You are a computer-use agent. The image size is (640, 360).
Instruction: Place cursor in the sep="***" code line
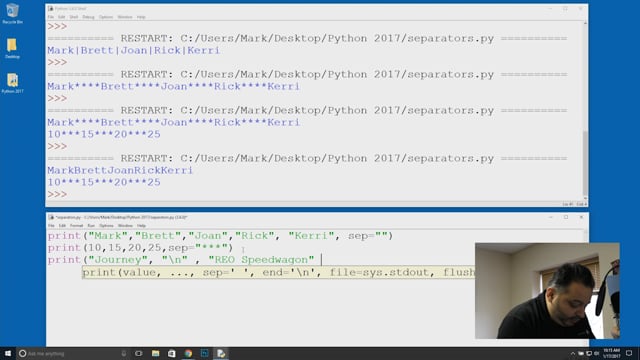click(140, 248)
